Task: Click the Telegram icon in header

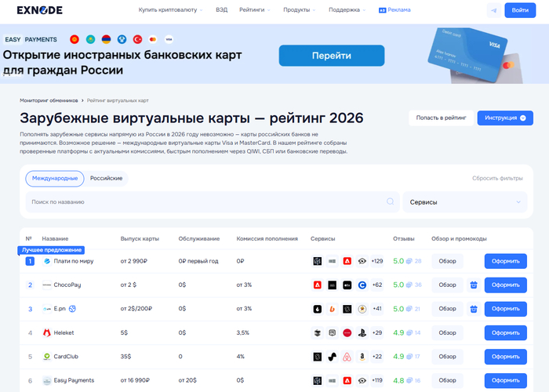Action: (x=493, y=10)
